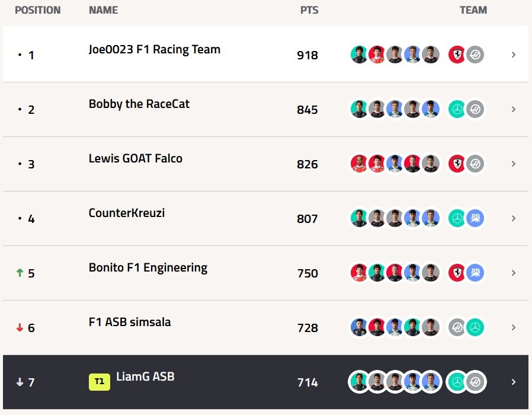Screen dimensions: 532x415
Task: Click the red down arrow at position 6
Action: click(x=20, y=328)
